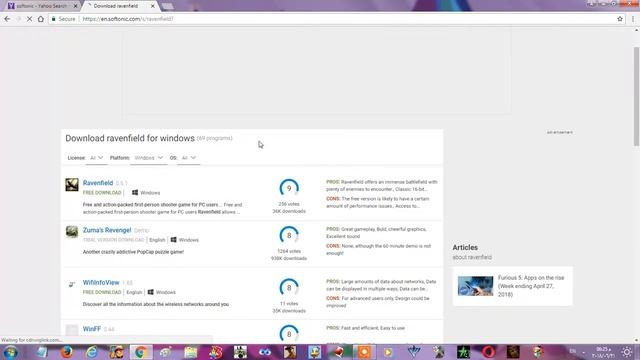Click English language label under Zuma's Revenge
Screen dimensions: 640x360
[x=157, y=240]
